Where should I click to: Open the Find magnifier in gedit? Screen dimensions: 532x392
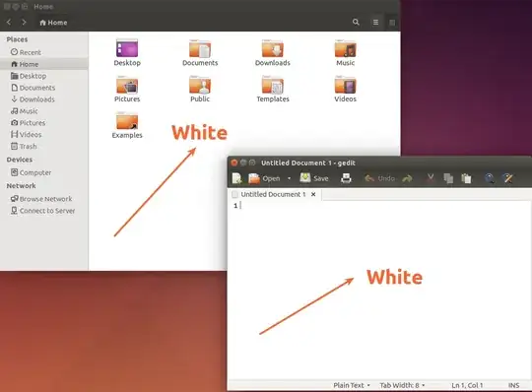coord(490,178)
